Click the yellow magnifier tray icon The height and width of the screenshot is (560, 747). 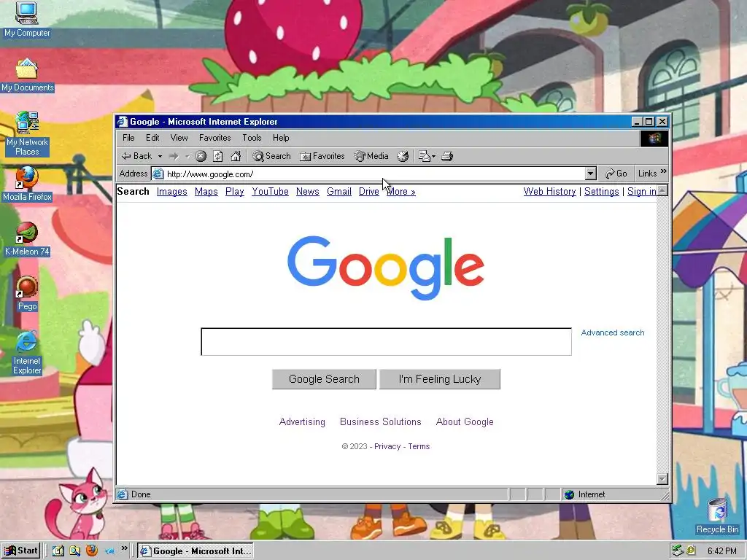point(690,551)
